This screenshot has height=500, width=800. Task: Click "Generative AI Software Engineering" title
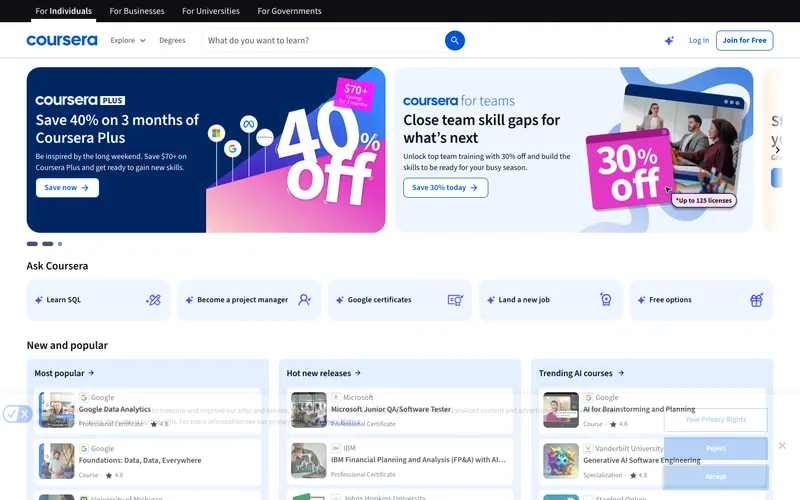point(642,460)
